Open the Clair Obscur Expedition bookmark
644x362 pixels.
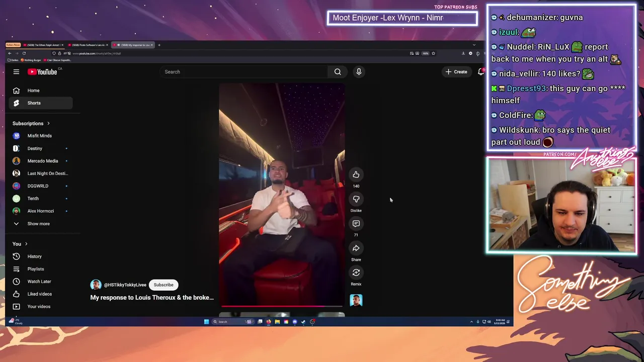[57, 60]
